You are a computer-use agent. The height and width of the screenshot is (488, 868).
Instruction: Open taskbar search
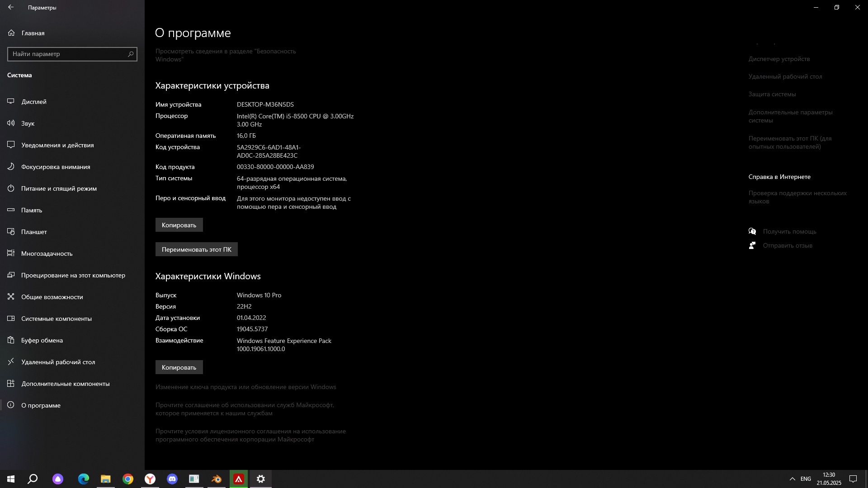pos(33,479)
